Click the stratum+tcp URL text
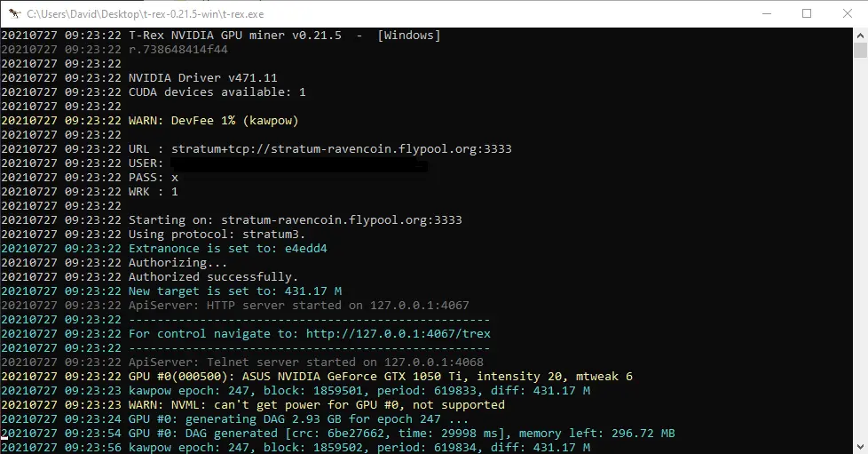Viewport: 868px width, 454px height. [x=341, y=148]
